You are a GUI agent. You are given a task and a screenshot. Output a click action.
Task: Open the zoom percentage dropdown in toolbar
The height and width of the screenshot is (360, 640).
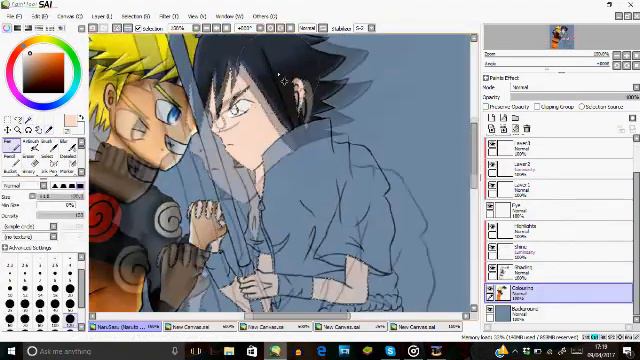196,28
